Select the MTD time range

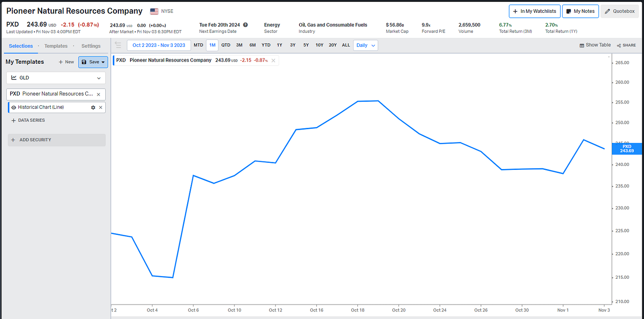[199, 45]
